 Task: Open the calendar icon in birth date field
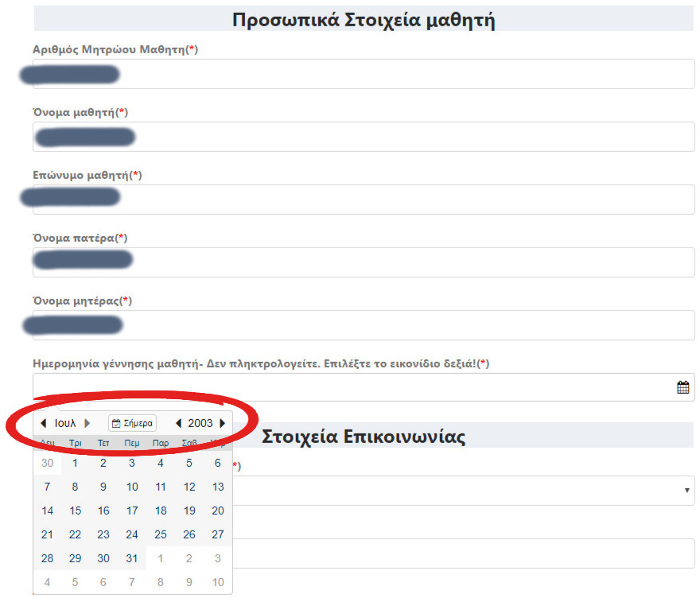682,387
